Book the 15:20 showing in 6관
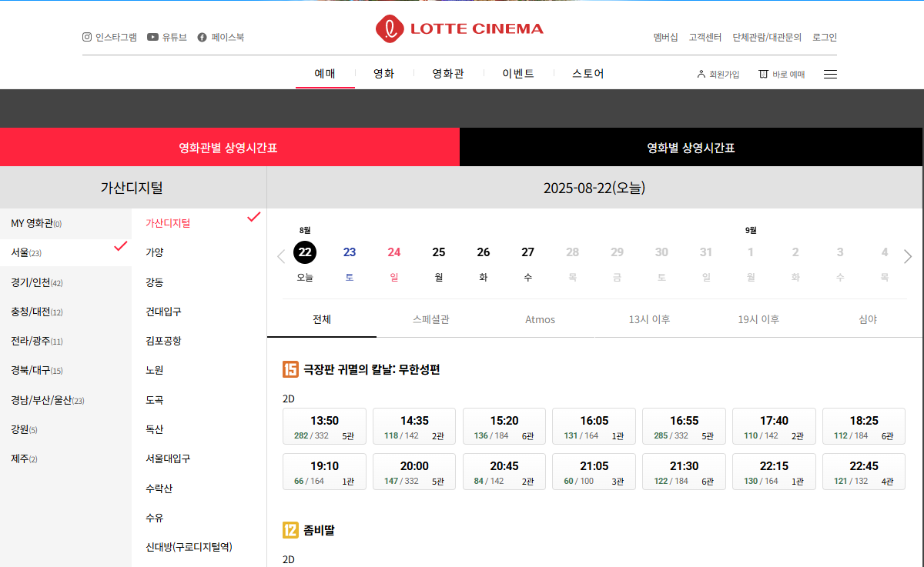This screenshot has height=567, width=924. 504,426
